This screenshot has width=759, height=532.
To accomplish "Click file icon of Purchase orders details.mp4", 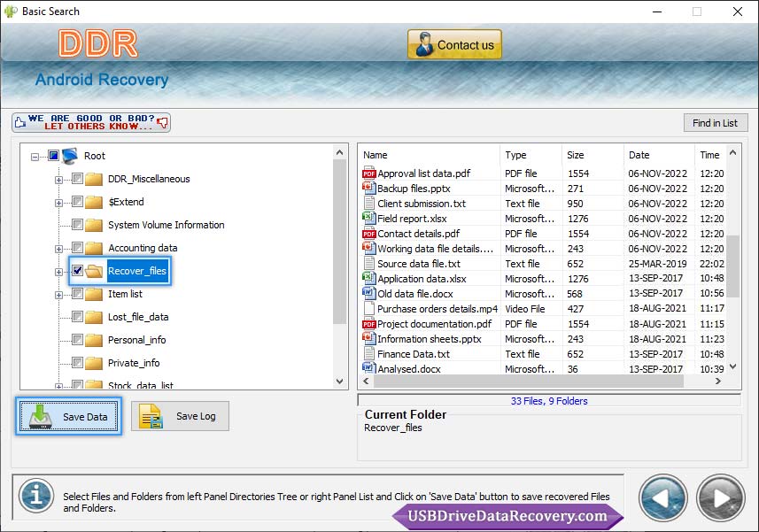I will [368, 308].
